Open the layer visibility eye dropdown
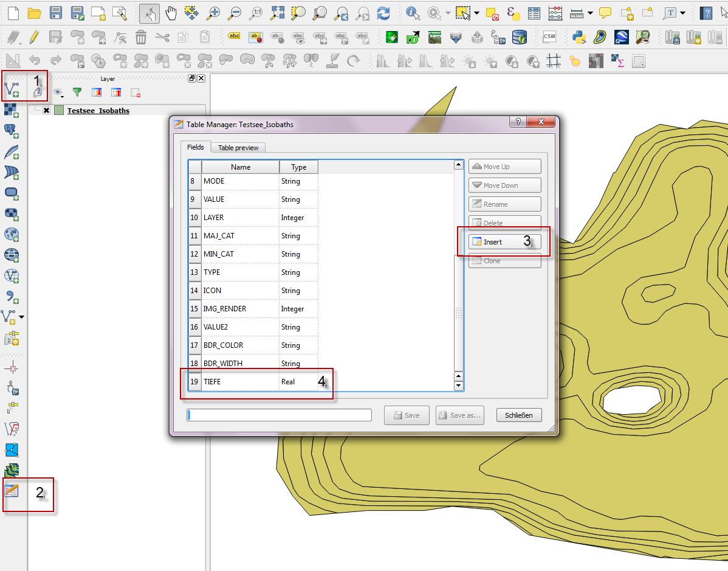728x571 pixels. pyautogui.click(x=59, y=93)
